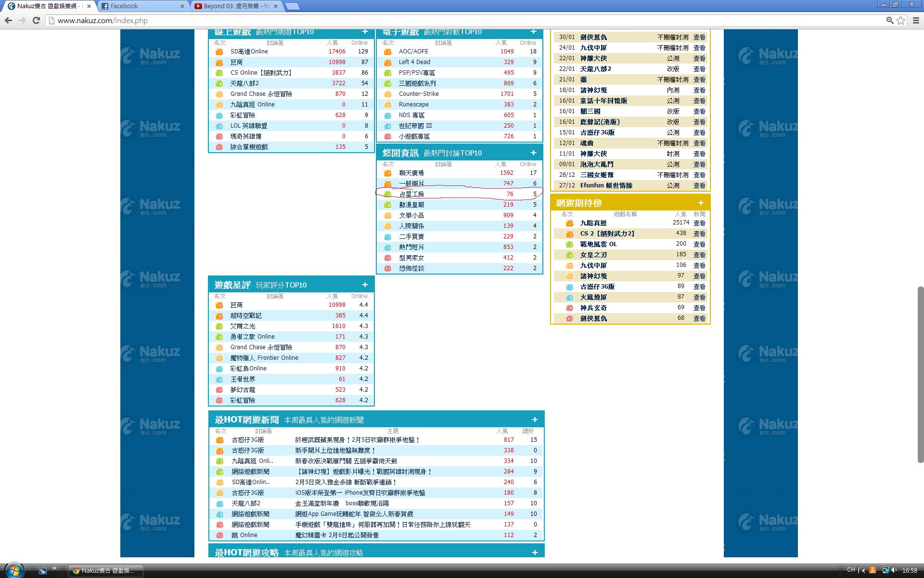Screen dimensions: 924x578
Task: Open a new browser tab
Action: pos(292,6)
